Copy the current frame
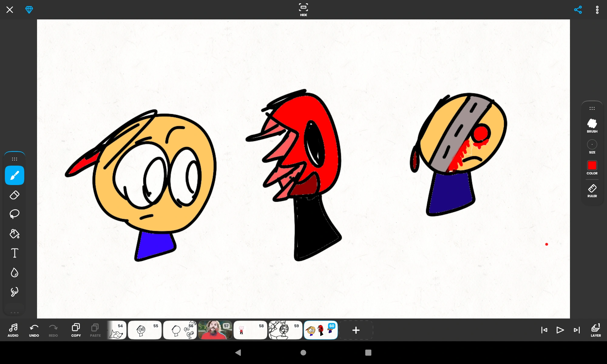This screenshot has height=364, width=607. point(76,330)
